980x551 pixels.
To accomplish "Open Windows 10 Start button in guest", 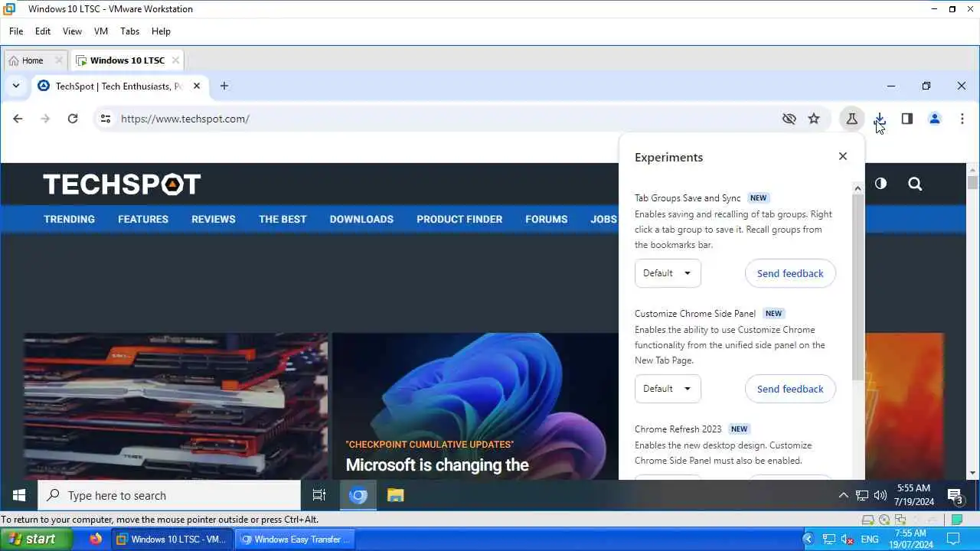I will (x=19, y=495).
